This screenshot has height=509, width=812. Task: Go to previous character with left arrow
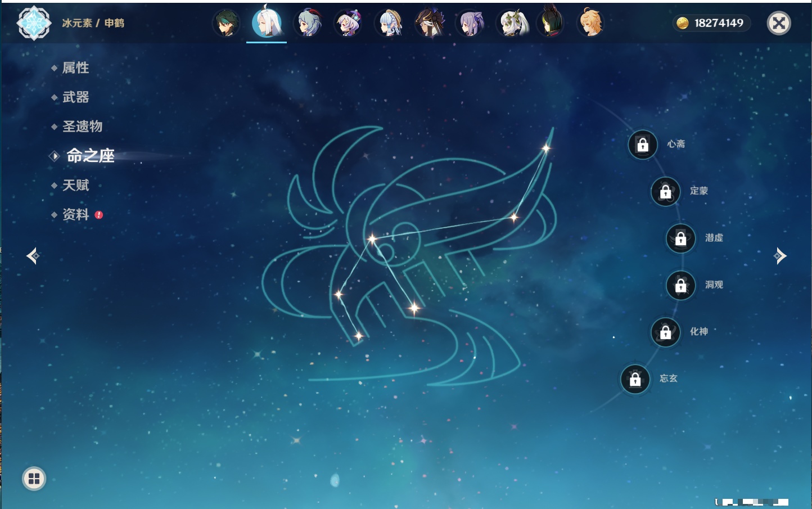33,256
